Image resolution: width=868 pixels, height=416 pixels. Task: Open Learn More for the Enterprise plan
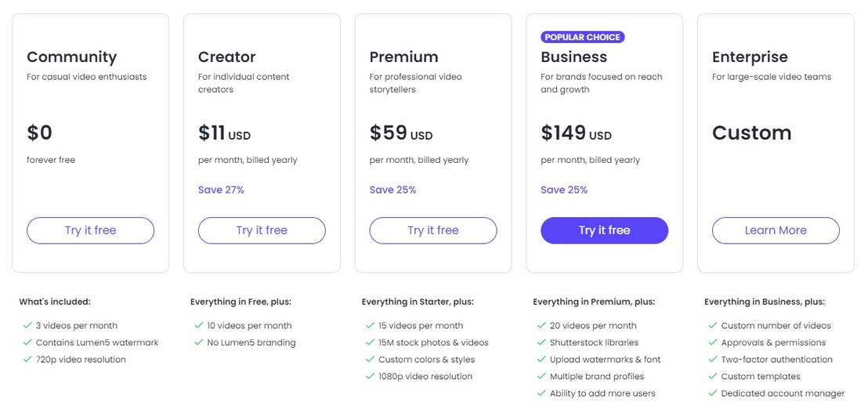point(776,230)
